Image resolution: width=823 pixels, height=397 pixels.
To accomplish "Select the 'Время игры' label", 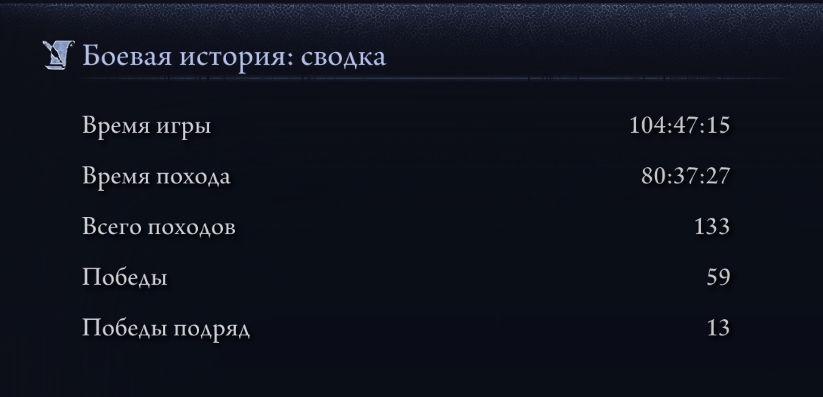I will 146,127.
